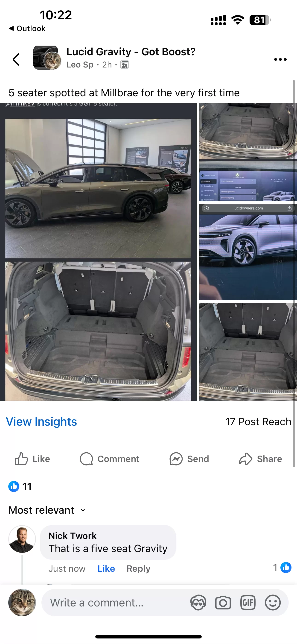Open the large side-view car photo

(x=98, y=188)
